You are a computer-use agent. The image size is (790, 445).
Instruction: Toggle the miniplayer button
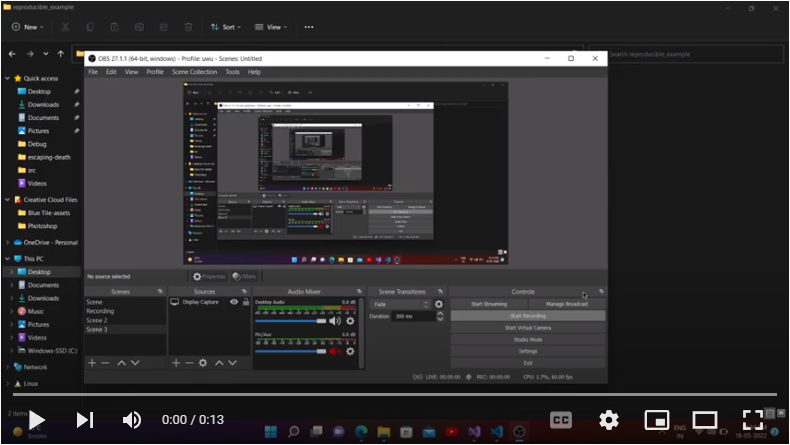point(656,420)
